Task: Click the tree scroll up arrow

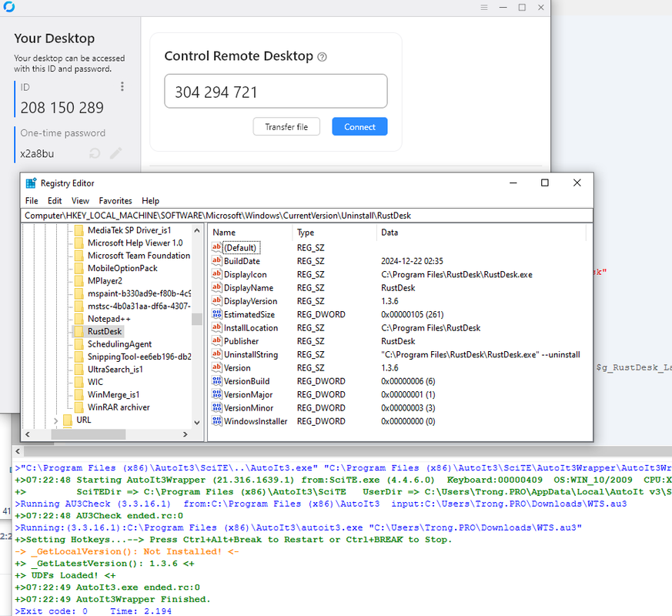Action: tap(197, 230)
